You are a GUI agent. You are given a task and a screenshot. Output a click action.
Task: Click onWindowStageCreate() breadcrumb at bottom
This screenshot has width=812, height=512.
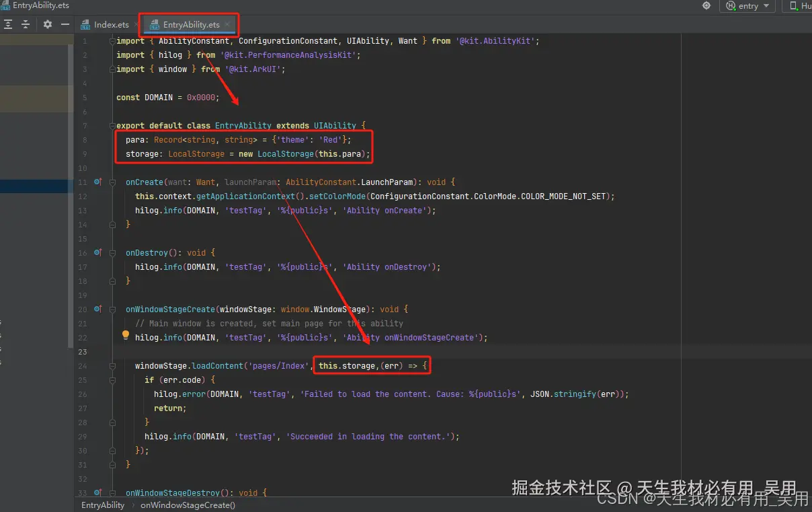[x=187, y=505]
